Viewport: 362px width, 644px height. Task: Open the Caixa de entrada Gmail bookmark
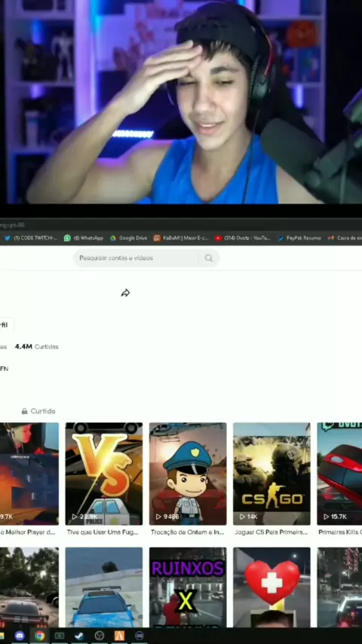[345, 238]
